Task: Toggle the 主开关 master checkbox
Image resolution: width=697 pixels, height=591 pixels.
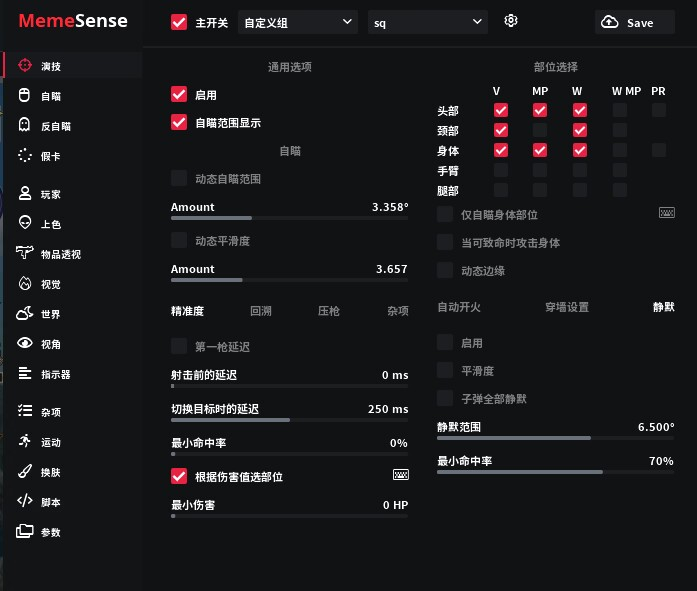Action: click(x=180, y=22)
